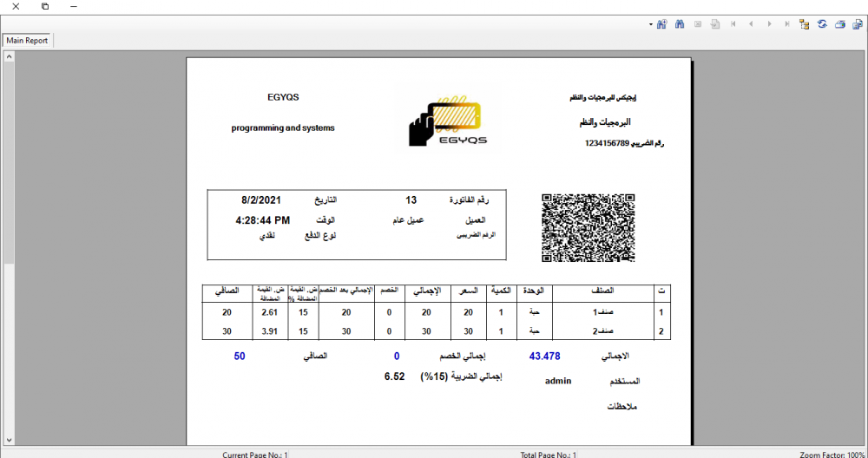This screenshot has height=458, width=868.
Task: Click the vertical scrollbar down arrow
Action: 9,439
